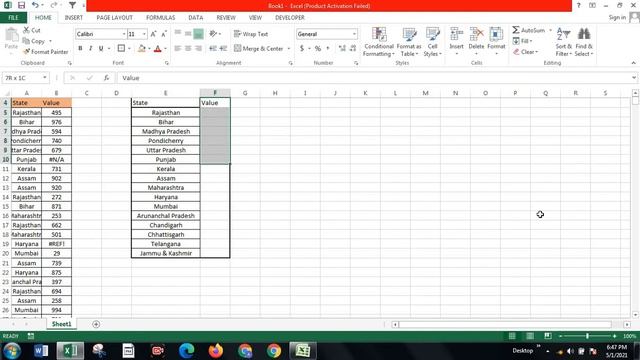The image size is (640, 360).
Task: Open Conditional Formatting menu
Action: [x=379, y=42]
